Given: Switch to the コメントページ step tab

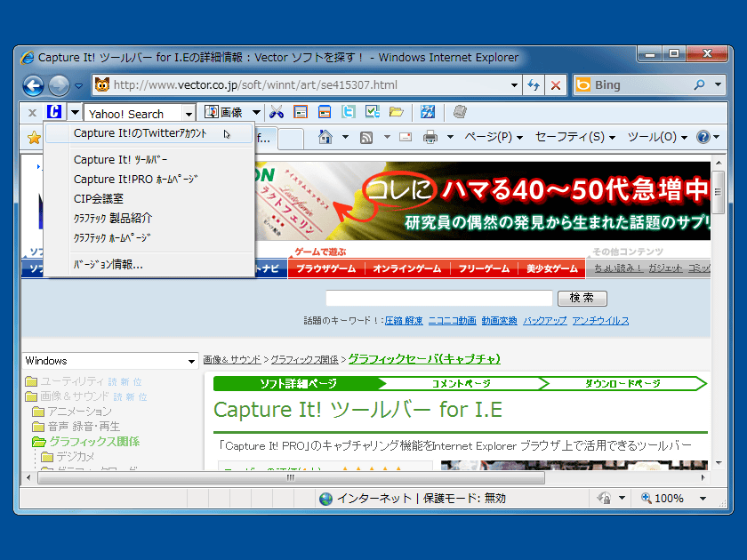Looking at the screenshot, I should (461, 383).
